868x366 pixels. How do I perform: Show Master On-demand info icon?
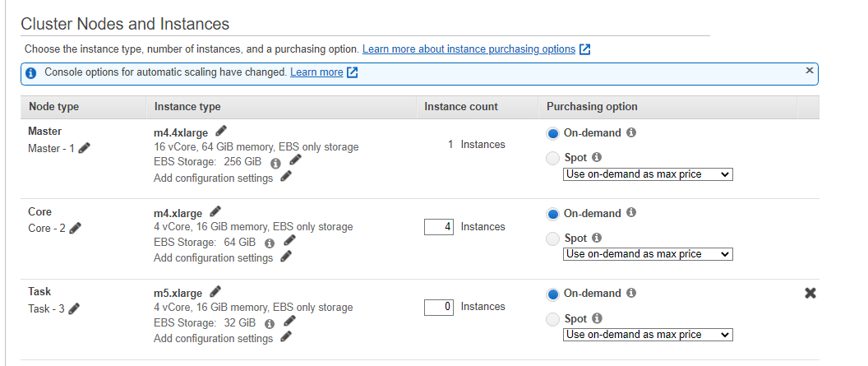(631, 133)
